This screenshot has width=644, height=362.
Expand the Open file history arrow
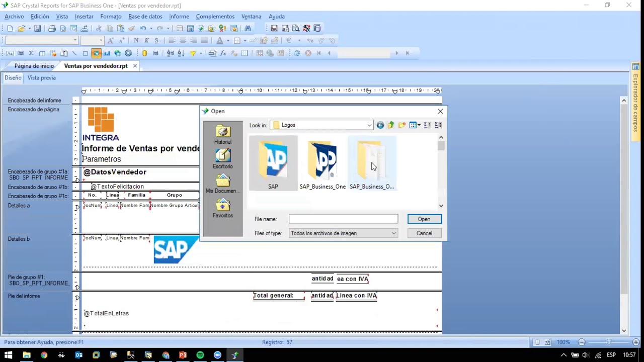pyautogui.click(x=30, y=29)
